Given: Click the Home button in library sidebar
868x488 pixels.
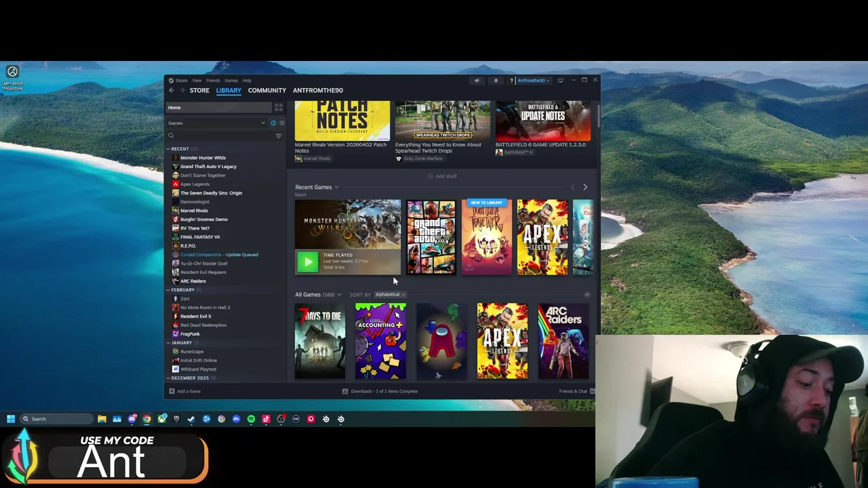Looking at the screenshot, I should 219,108.
